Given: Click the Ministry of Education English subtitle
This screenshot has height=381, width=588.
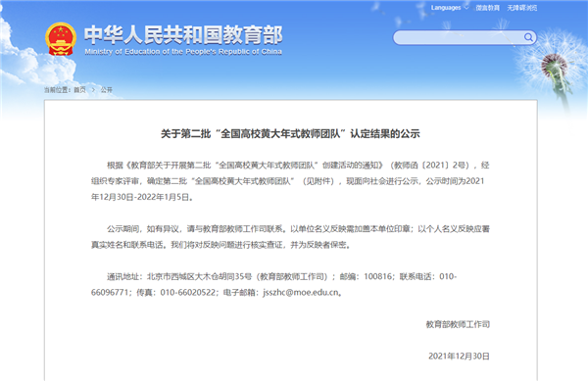Looking at the screenshot, I should pyautogui.click(x=183, y=52).
